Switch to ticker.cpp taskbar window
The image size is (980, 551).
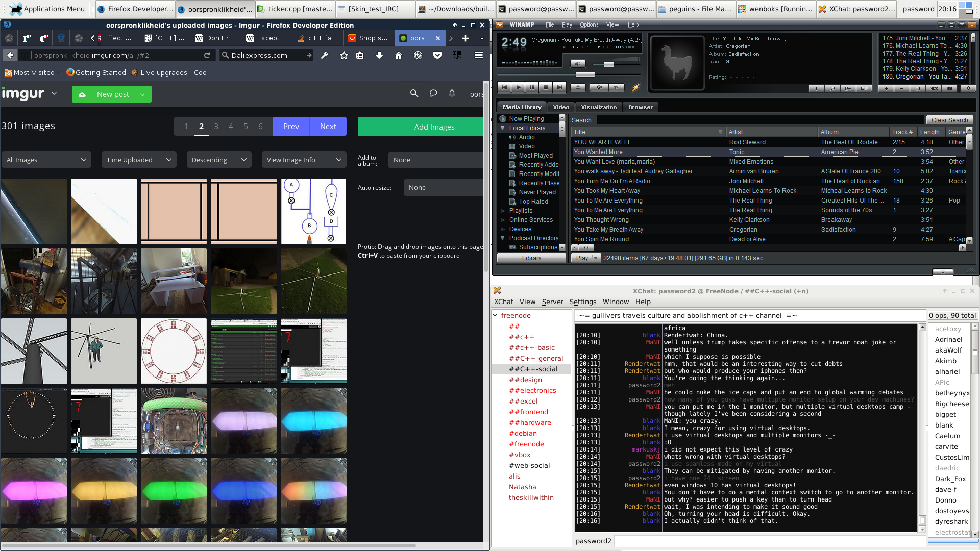click(295, 9)
